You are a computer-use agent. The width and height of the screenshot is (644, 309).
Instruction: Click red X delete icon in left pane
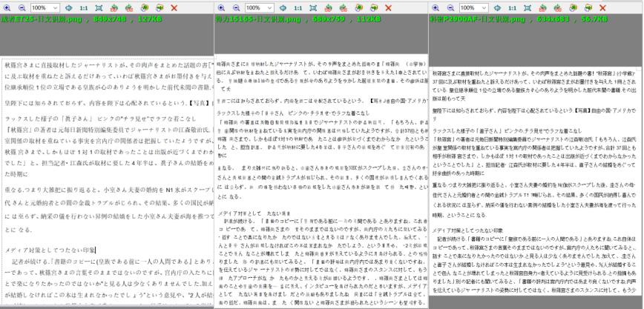tap(174, 8)
